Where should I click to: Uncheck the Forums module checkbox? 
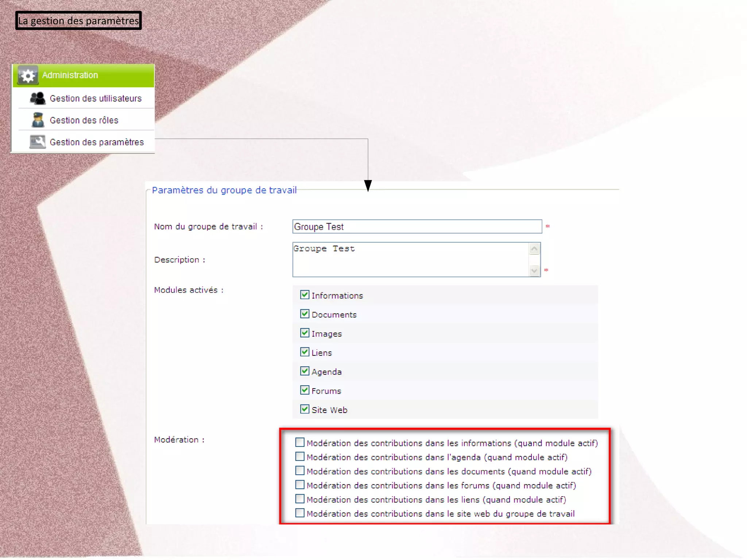coord(305,390)
